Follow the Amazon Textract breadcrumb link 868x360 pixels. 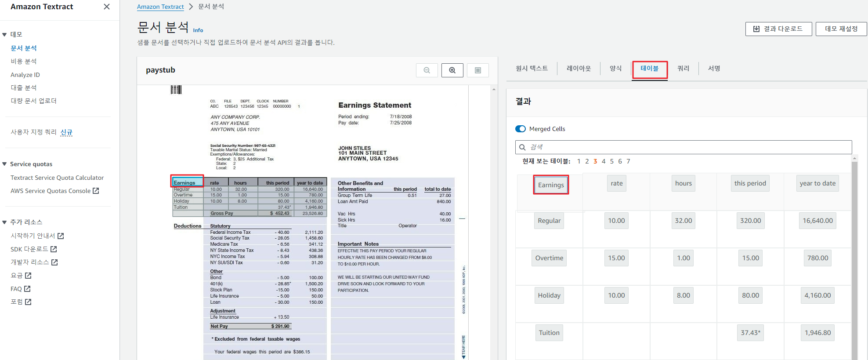click(160, 7)
